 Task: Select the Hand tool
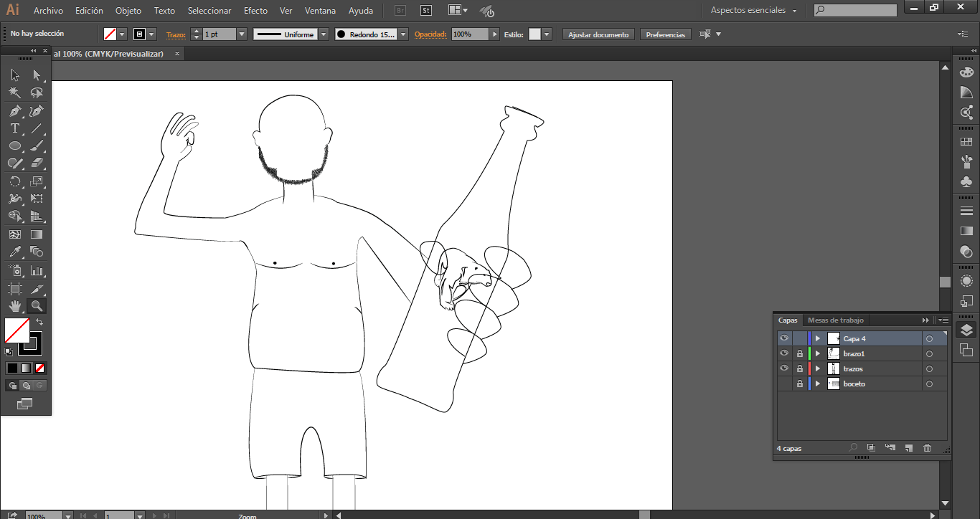15,306
